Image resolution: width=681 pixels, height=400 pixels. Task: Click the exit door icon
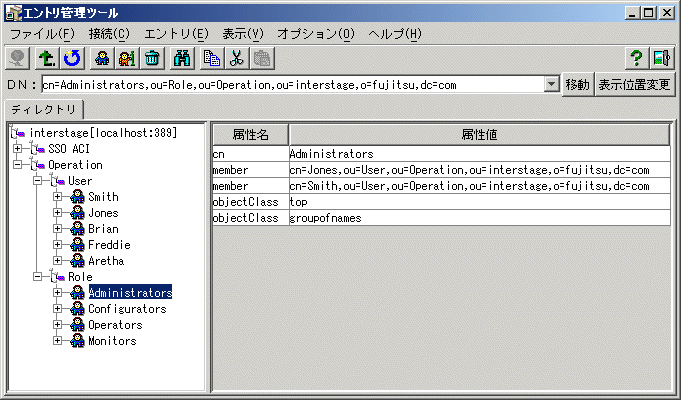click(x=661, y=58)
